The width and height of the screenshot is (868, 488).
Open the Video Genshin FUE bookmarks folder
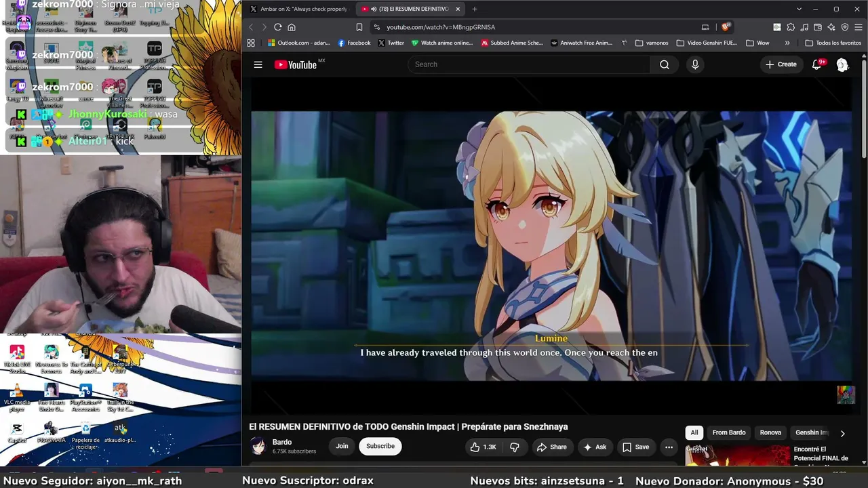(x=707, y=43)
